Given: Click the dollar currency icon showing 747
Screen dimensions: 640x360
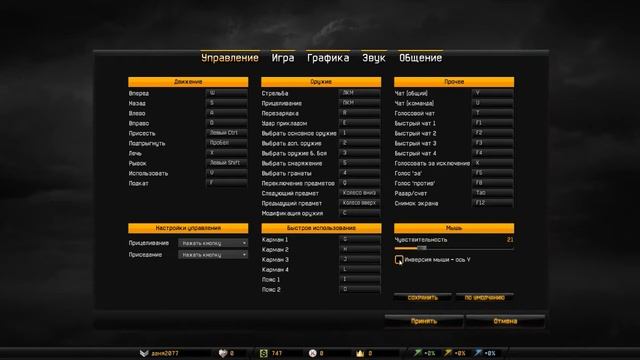Looking at the screenshot, I should (263, 353).
